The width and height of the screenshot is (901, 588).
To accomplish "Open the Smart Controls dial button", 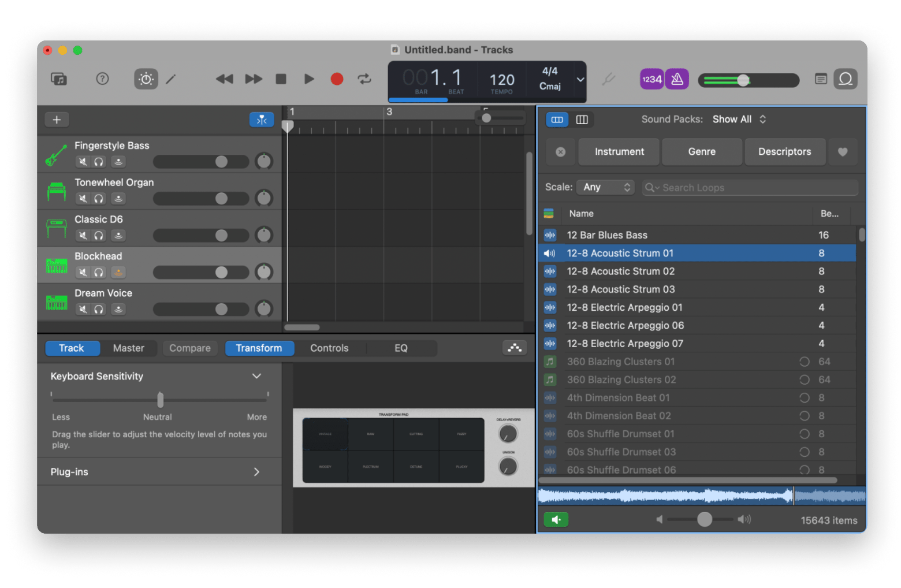I will click(146, 79).
